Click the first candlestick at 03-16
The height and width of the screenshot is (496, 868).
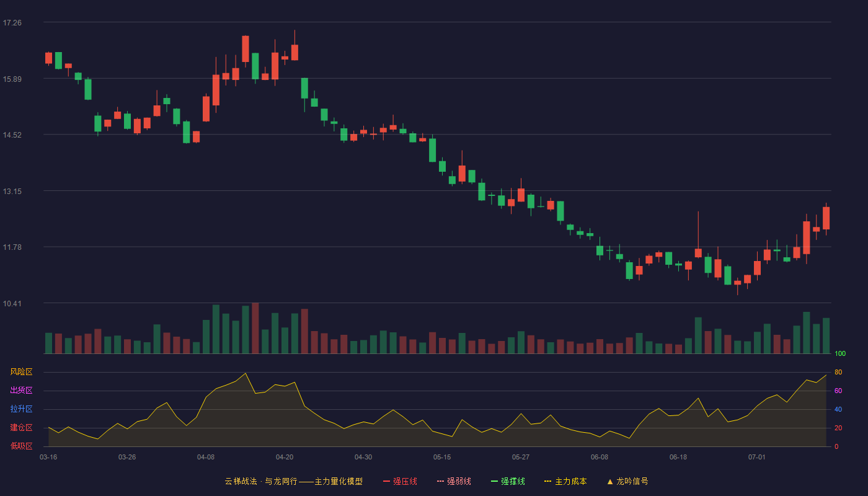coord(48,58)
